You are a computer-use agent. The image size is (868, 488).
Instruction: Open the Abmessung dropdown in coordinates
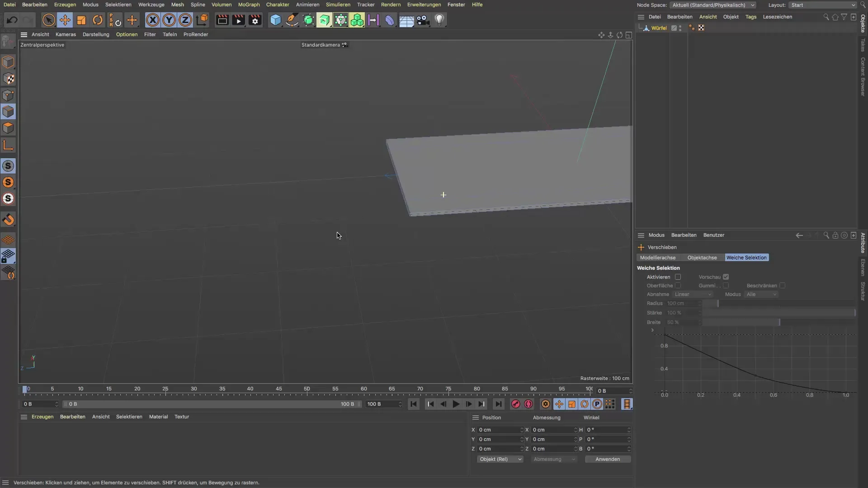pyautogui.click(x=554, y=459)
